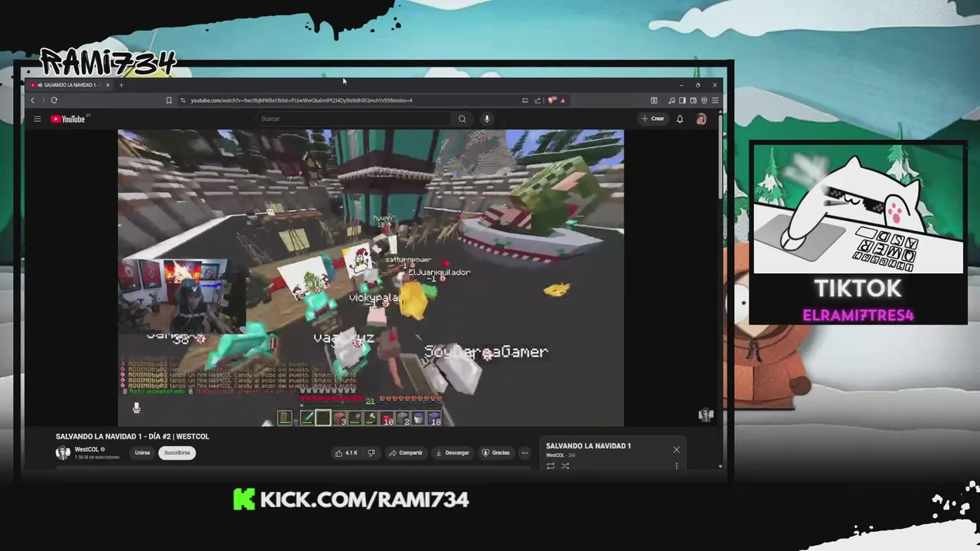The height and width of the screenshot is (551, 980).
Task: Close the SALVANDO LA NAVIDAD browser tab
Action: tap(107, 85)
